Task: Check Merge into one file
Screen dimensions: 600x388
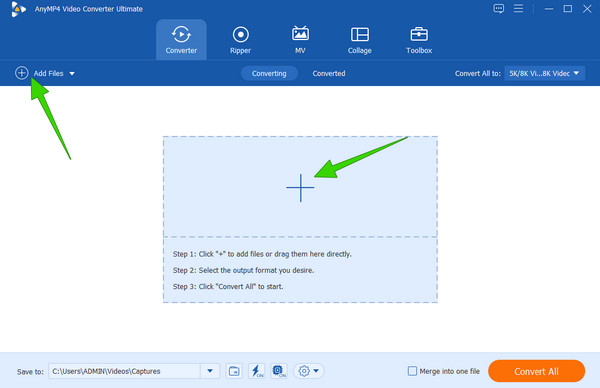Action: [x=412, y=371]
